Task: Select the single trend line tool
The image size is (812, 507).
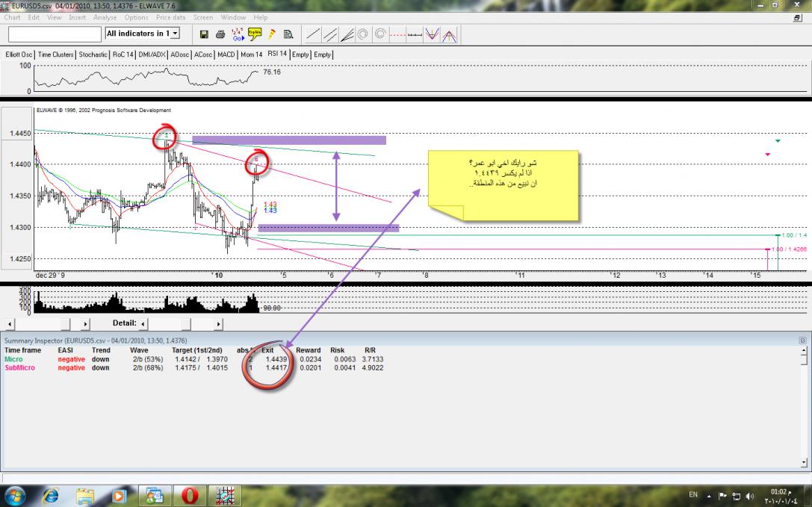Action: pos(313,34)
